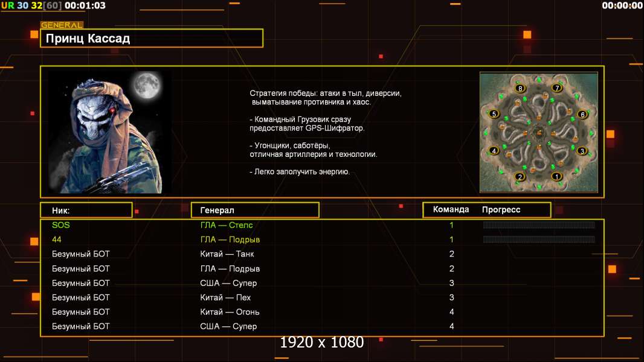
Task: Click the 'Китай — Огонь' general entry
Action: 230,312
